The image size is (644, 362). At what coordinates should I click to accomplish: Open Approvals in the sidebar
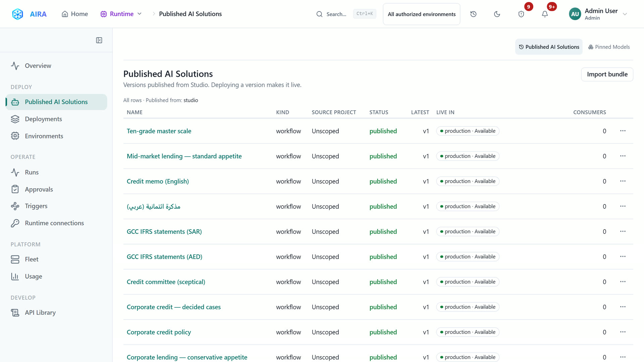pos(56,189)
